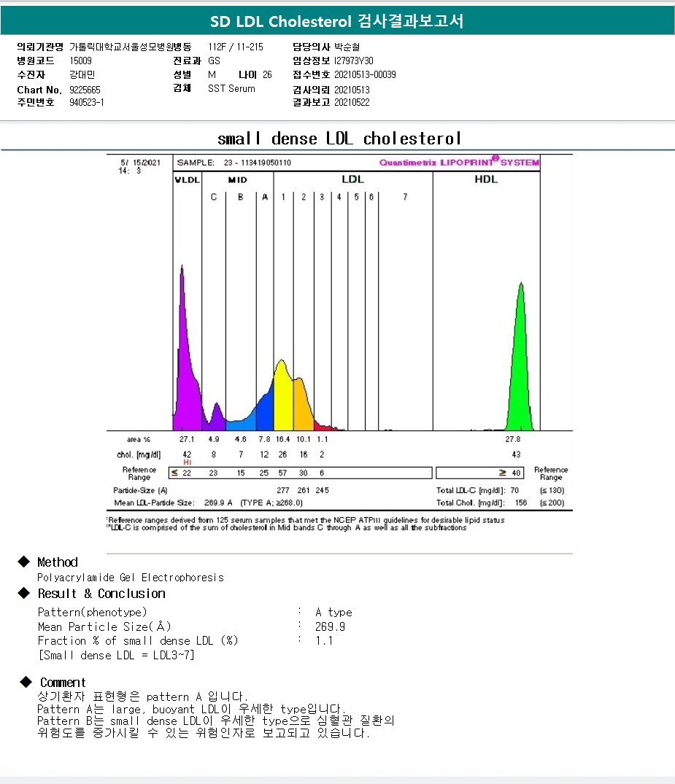Select test request date 20210513
Screen dimensions: 675x784
(x=352, y=90)
